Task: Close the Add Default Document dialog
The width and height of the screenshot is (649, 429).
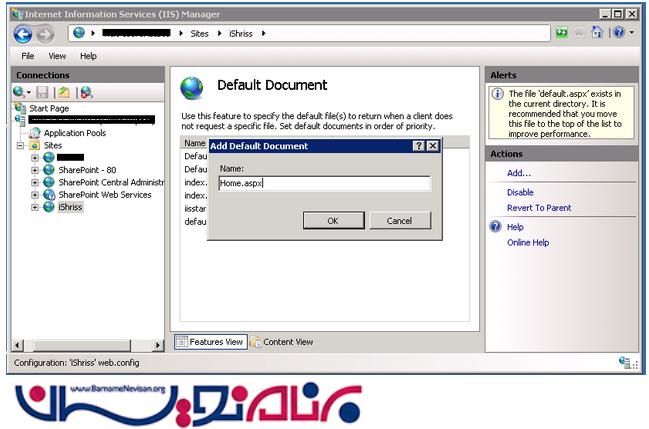Action: click(x=433, y=146)
